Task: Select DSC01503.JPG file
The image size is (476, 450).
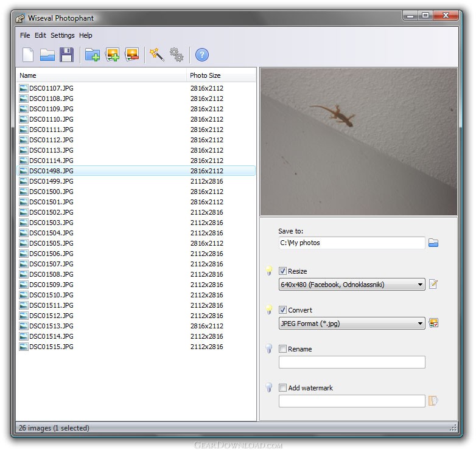Action: pos(136,223)
